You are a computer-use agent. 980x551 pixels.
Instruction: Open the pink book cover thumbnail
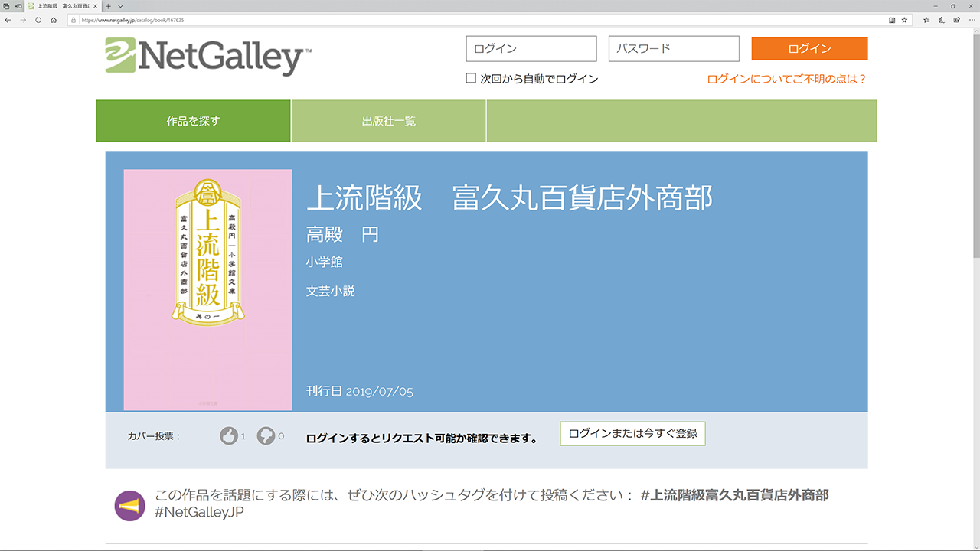(208, 289)
